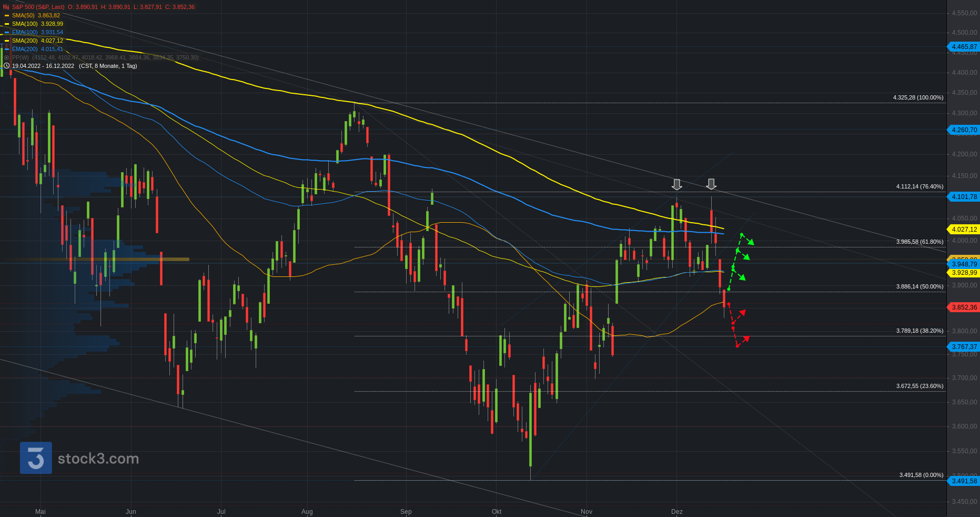Click the red 3.852,36 current price tag
The image size is (980, 517).
point(964,307)
